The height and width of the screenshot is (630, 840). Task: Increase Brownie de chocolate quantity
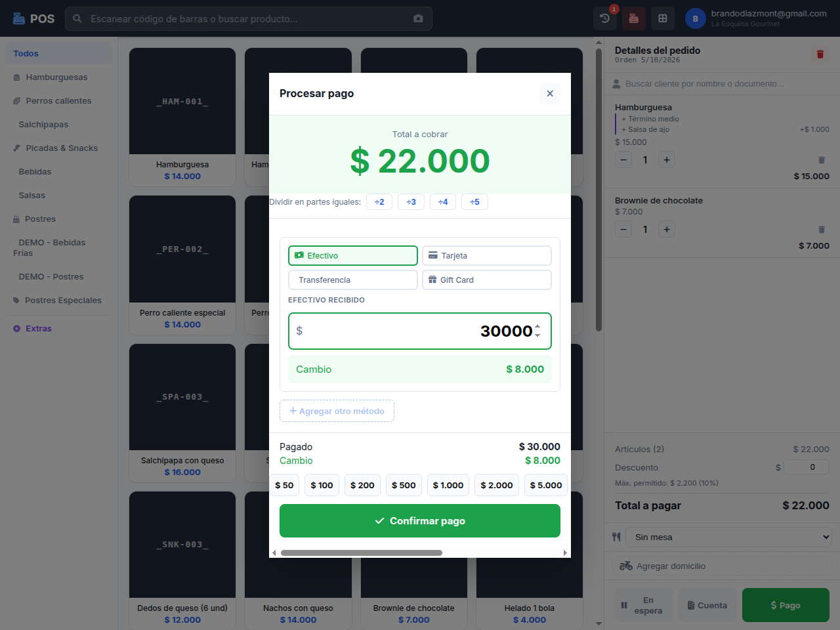click(x=667, y=229)
